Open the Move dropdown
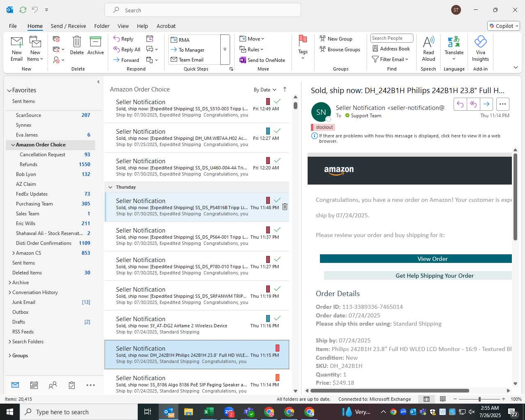Screen dimensions: 525x420 [x=252, y=39]
